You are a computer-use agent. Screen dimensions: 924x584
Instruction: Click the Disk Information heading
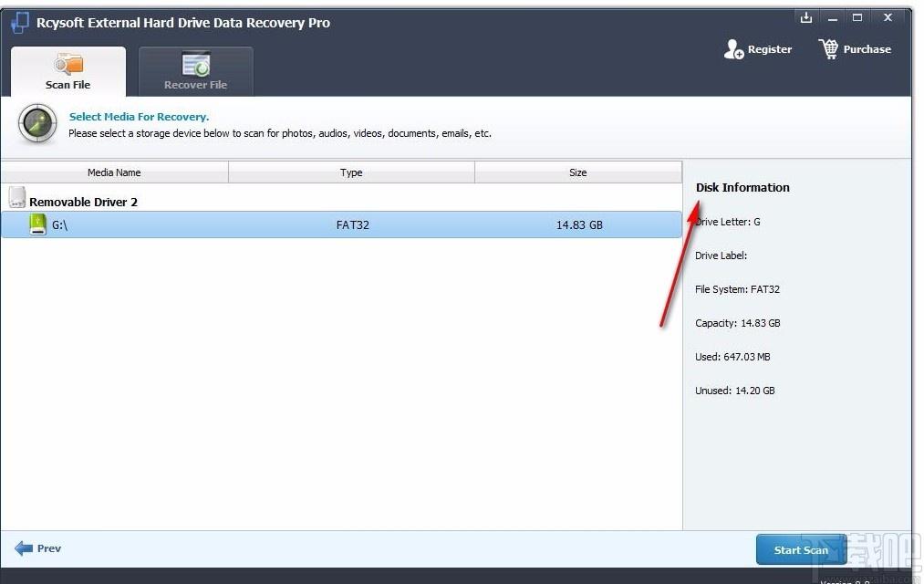coord(742,187)
